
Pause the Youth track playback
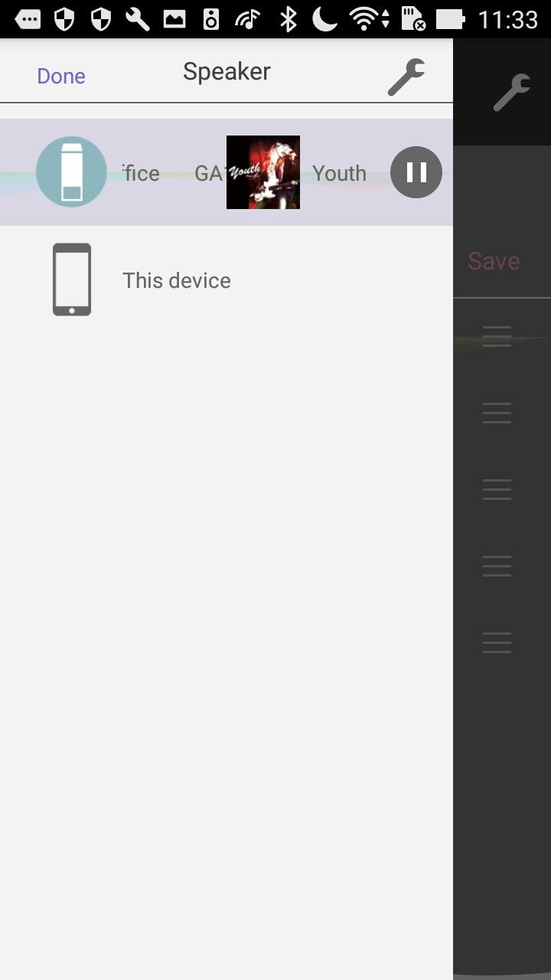click(416, 172)
